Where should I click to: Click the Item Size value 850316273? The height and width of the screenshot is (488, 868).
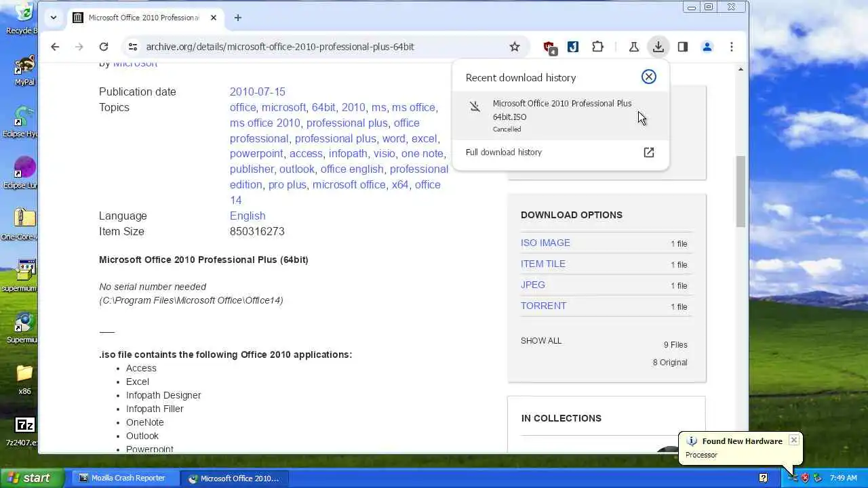(x=257, y=231)
